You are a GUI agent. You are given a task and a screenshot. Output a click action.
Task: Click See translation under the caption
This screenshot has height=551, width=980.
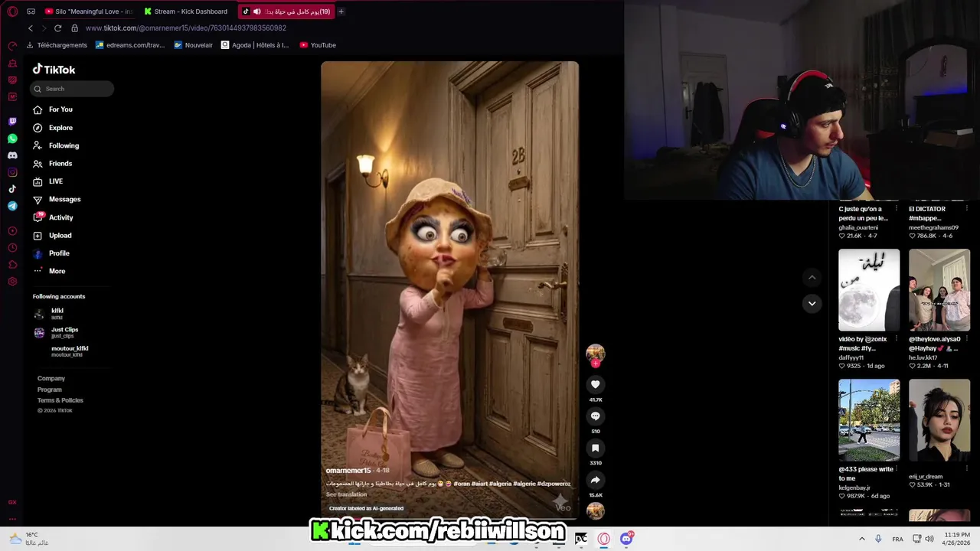pos(346,494)
